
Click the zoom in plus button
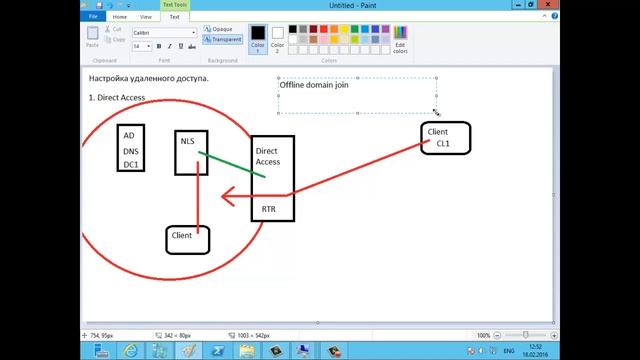554,336
